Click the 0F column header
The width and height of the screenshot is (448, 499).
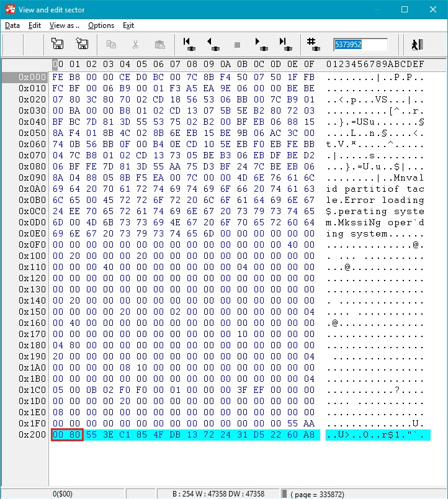pyautogui.click(x=309, y=65)
